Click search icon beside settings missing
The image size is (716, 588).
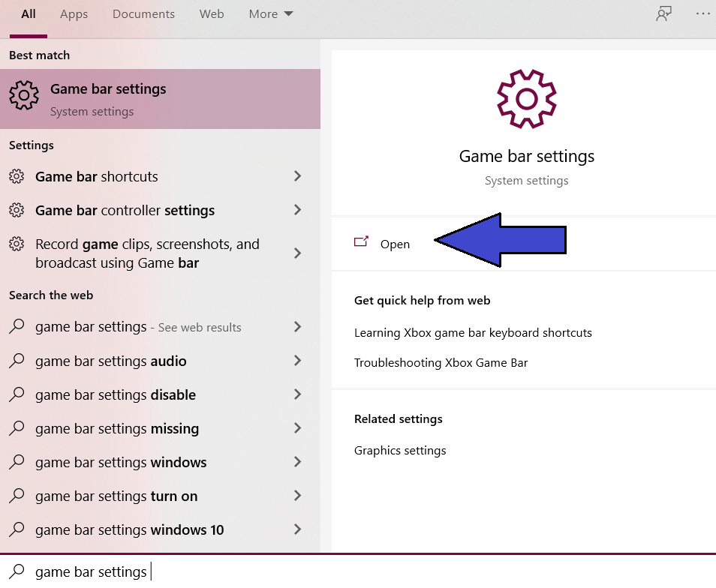pos(17,428)
